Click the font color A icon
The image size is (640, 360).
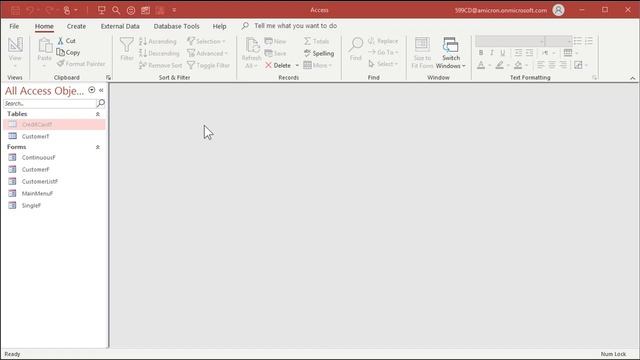tap(481, 65)
